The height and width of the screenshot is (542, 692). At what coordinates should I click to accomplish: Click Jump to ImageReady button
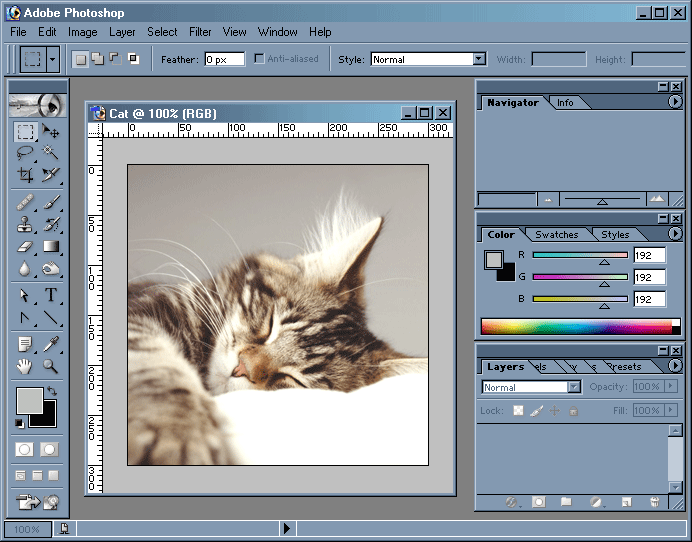37,501
